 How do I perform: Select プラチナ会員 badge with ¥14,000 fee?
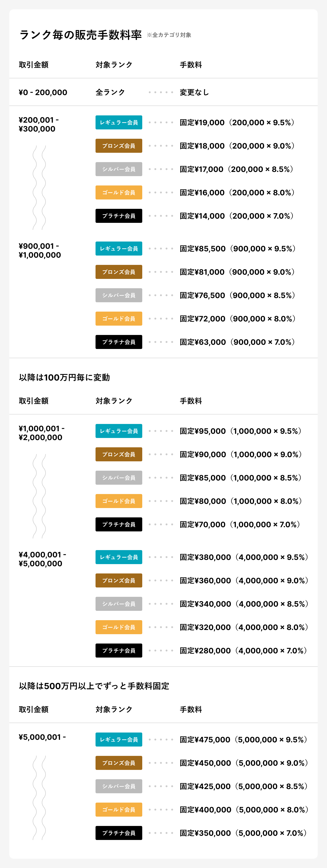click(119, 216)
